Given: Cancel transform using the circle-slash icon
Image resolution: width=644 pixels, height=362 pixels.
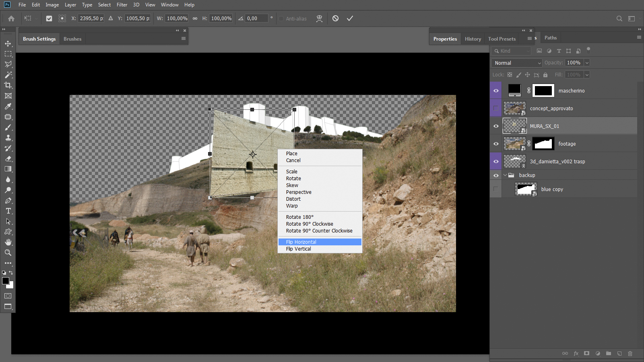Looking at the screenshot, I should click(x=335, y=19).
